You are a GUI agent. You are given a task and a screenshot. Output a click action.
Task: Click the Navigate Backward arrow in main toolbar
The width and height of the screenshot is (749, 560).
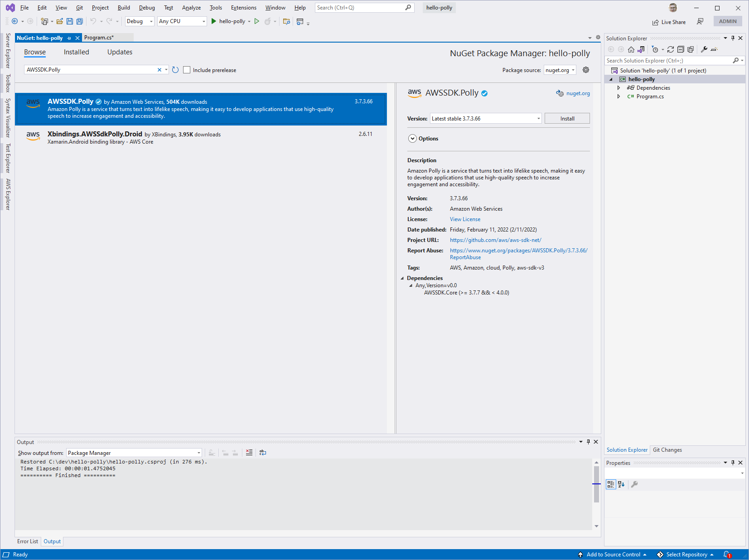coord(14,21)
